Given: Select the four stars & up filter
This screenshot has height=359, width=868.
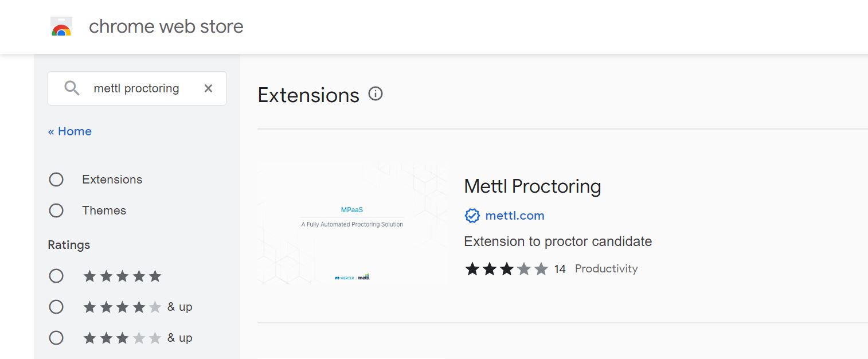Looking at the screenshot, I should click(x=56, y=307).
